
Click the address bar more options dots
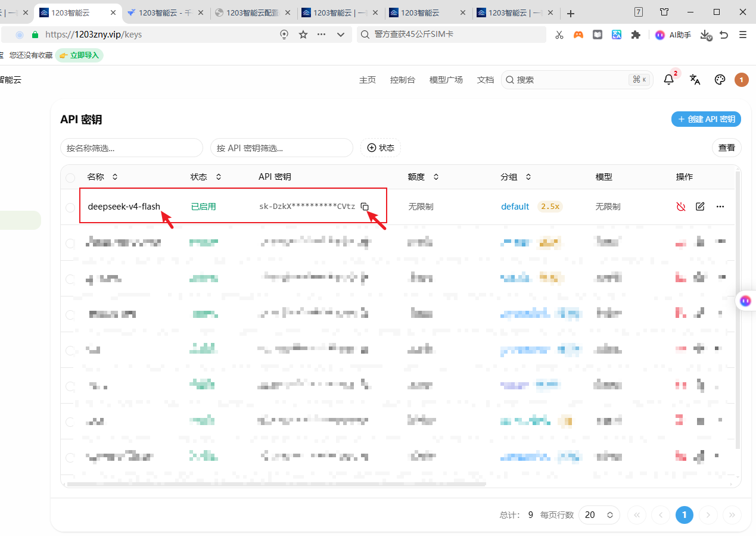point(321,35)
